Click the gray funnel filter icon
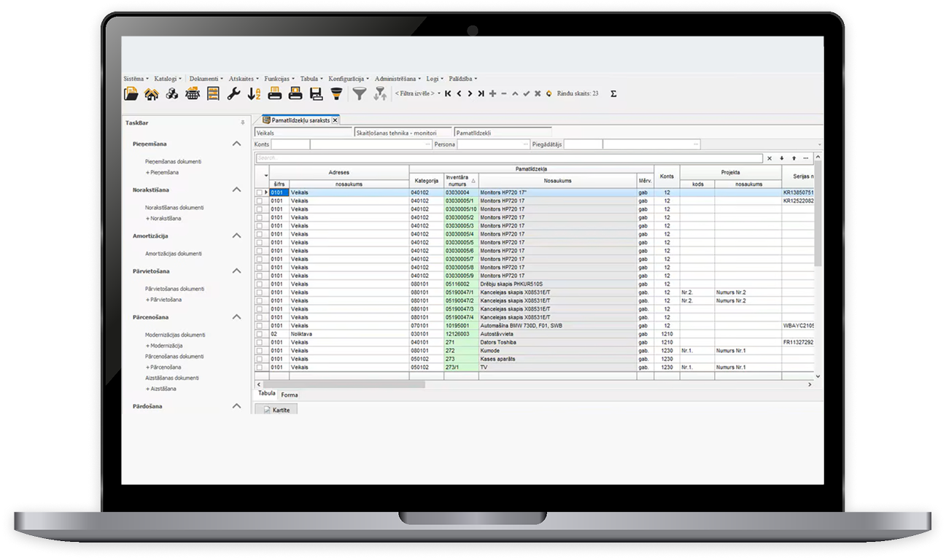 point(359,93)
